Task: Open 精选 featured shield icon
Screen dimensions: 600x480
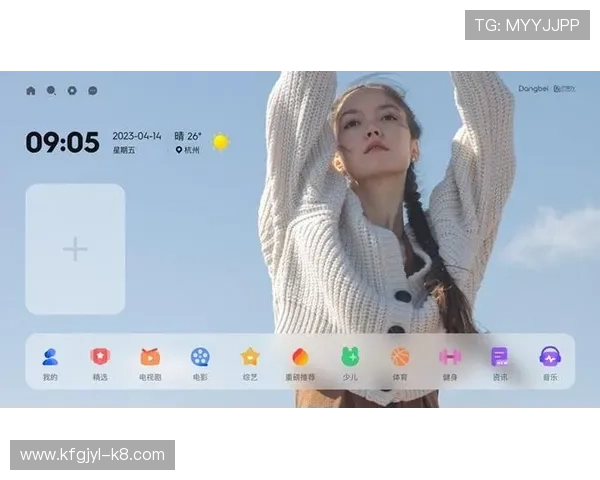Action: 100,357
